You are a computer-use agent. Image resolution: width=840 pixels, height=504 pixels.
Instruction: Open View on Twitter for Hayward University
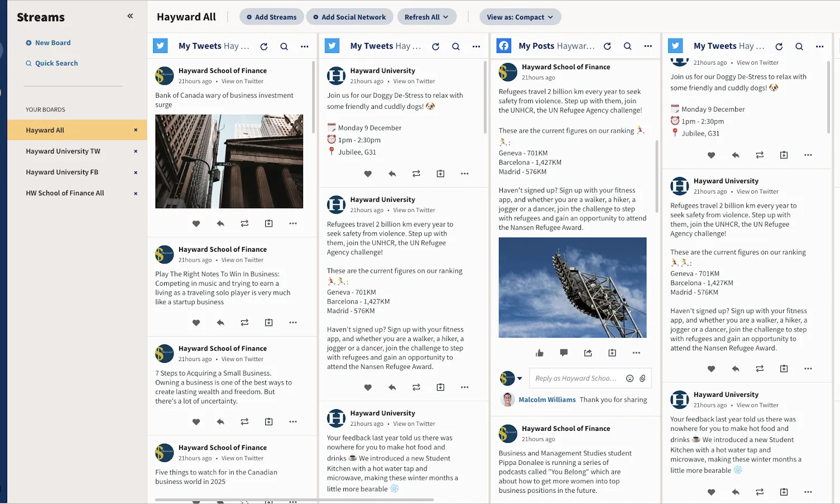tap(414, 81)
